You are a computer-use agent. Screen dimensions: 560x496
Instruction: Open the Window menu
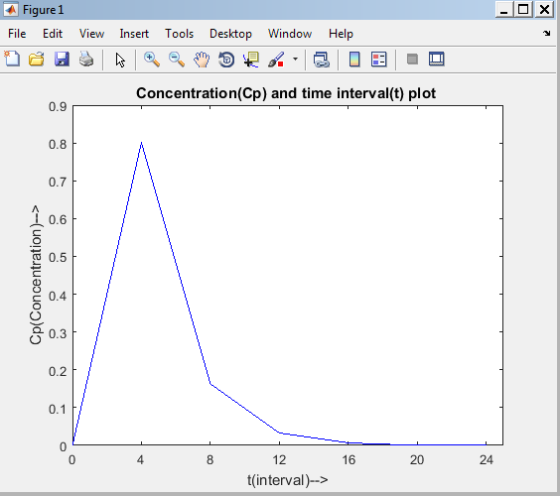[x=290, y=34]
